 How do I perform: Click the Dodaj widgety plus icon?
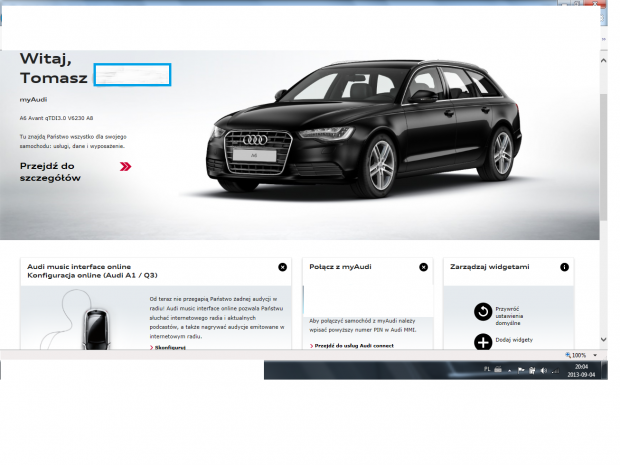[483, 342]
